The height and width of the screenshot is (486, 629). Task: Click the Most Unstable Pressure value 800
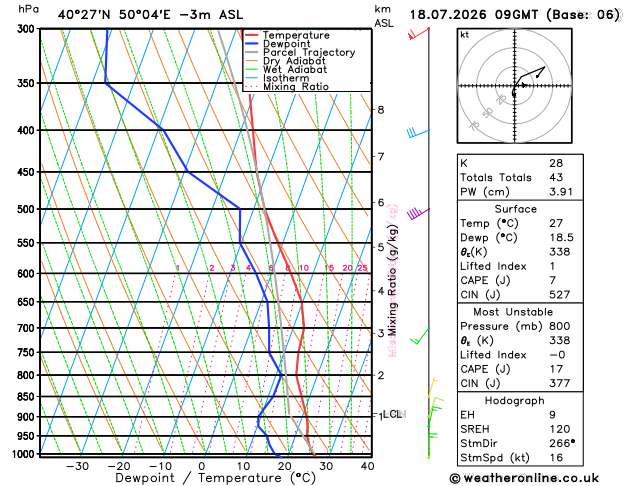pyautogui.click(x=560, y=326)
